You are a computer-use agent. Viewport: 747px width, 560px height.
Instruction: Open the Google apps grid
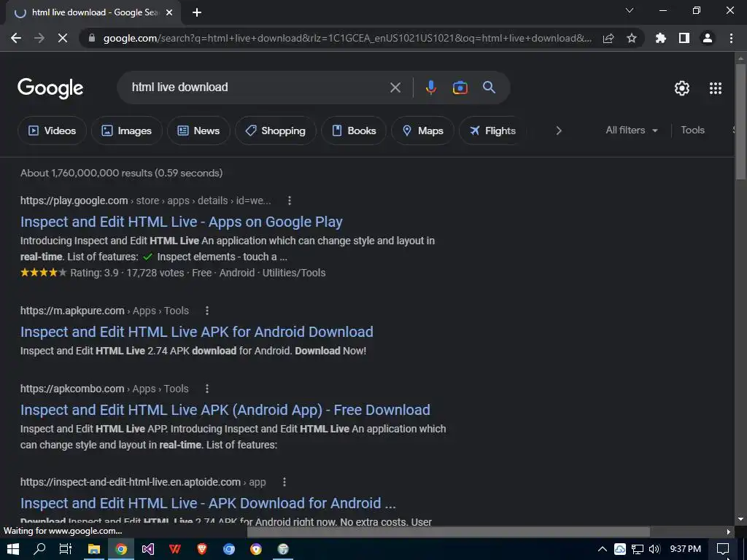click(716, 88)
